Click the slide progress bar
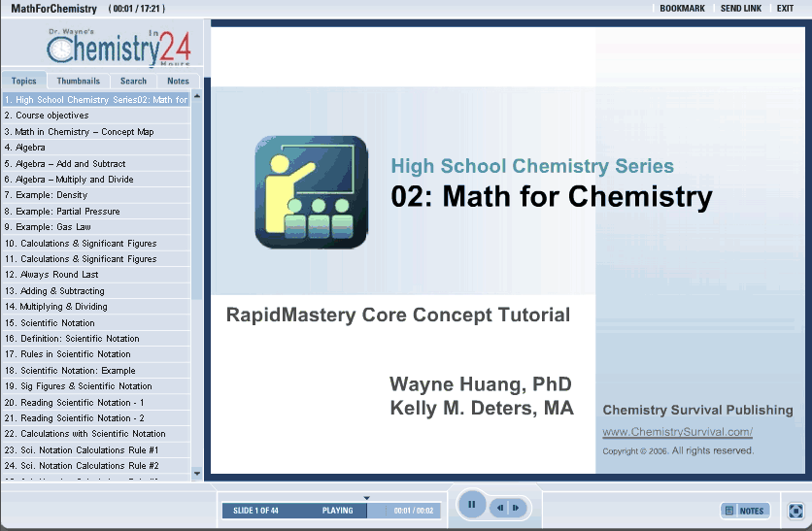This screenshot has width=812, height=531. point(330,511)
